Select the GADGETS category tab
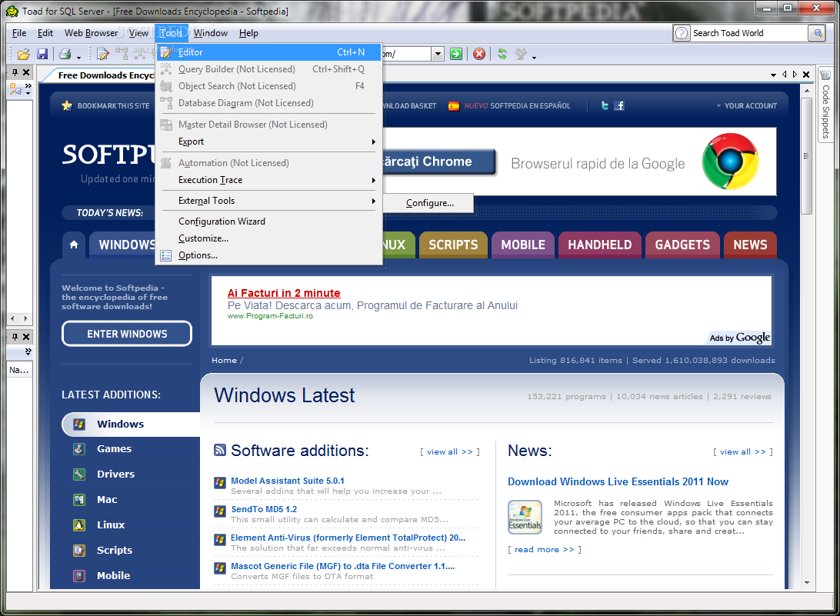Image resolution: width=840 pixels, height=616 pixels. 682,245
